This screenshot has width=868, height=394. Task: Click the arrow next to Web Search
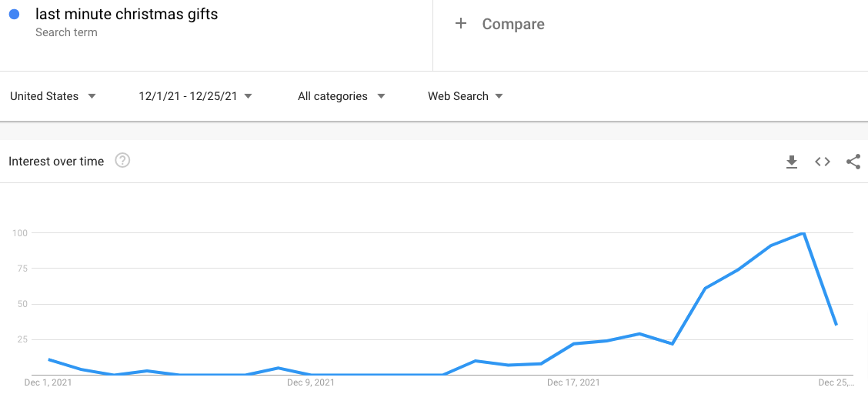click(499, 96)
